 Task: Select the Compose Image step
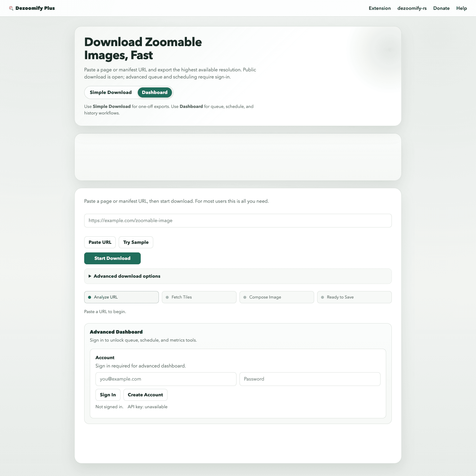(x=277, y=297)
